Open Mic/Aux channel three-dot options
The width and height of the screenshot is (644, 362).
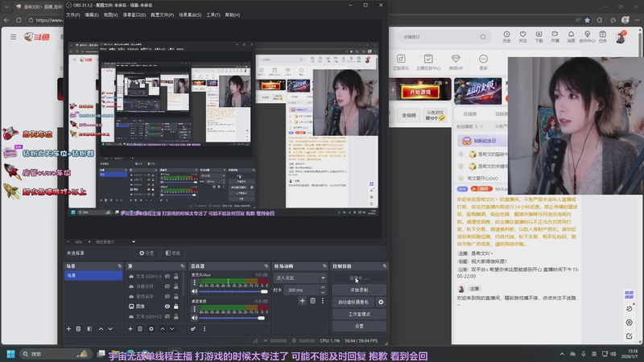[x=195, y=283]
